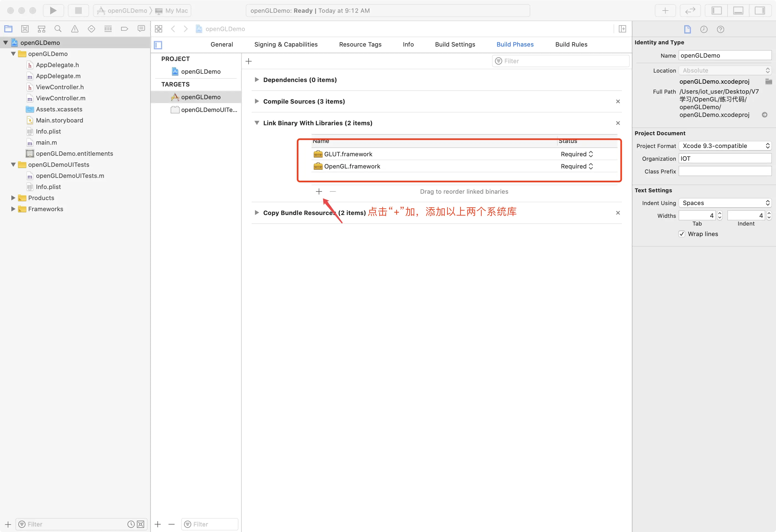The height and width of the screenshot is (532, 776).
Task: Click the Organization text field
Action: (725, 158)
